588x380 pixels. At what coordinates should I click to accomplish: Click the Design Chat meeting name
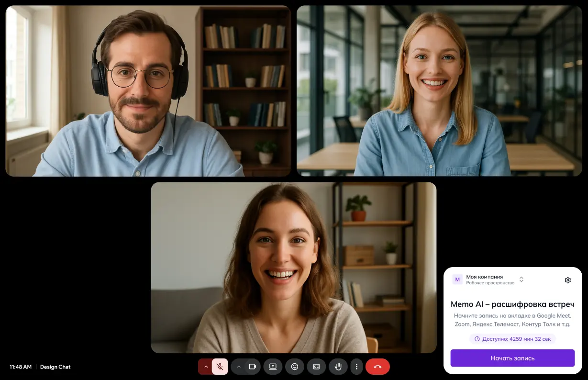[x=55, y=367]
